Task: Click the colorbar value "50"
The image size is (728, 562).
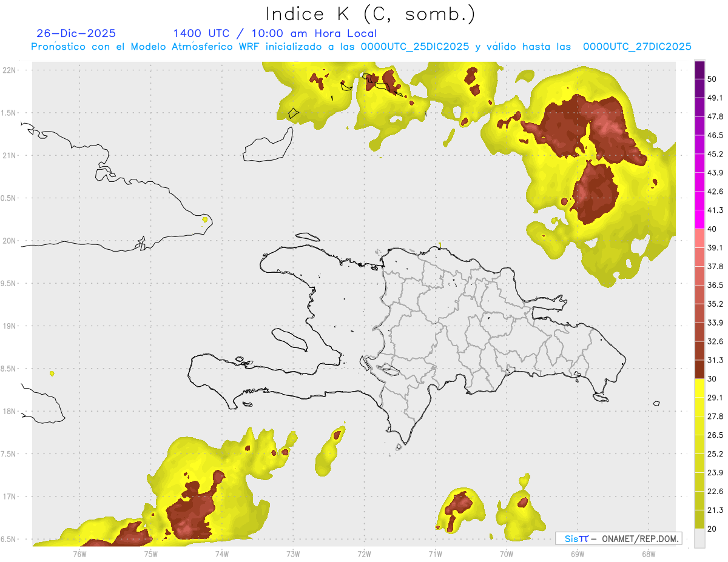Action: (713, 79)
